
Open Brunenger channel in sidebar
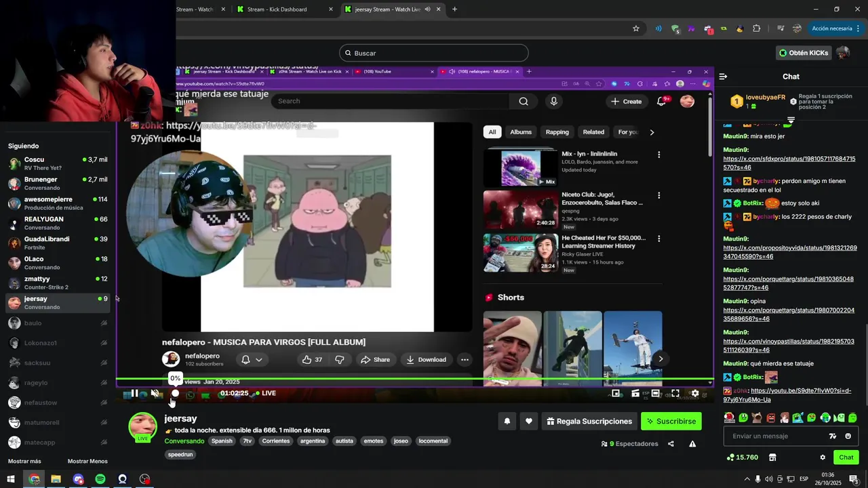point(58,183)
